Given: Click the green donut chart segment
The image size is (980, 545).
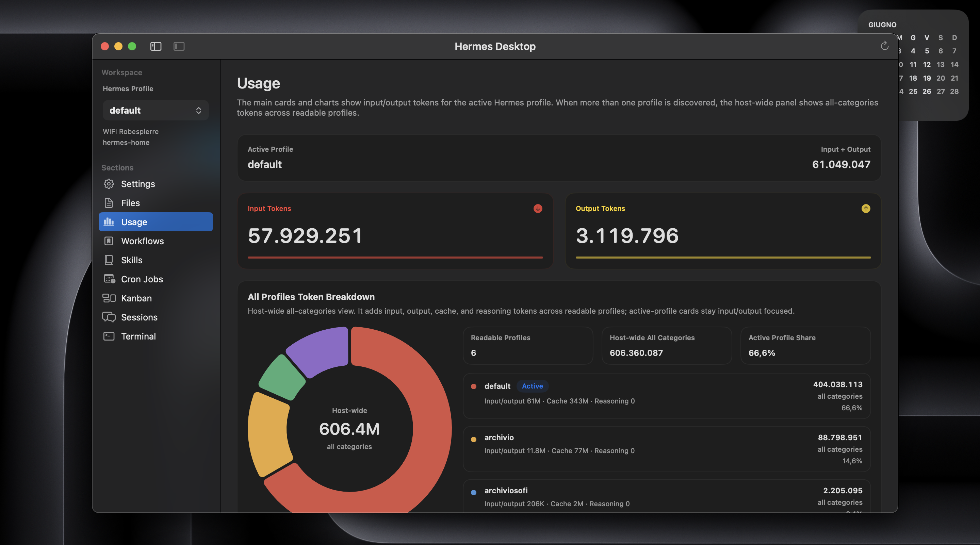Looking at the screenshot, I should coord(282,378).
